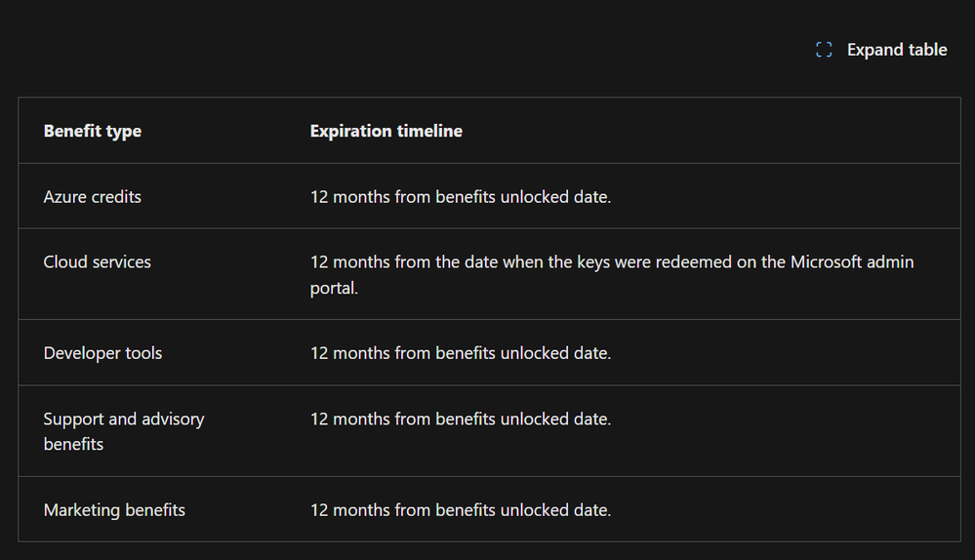
Task: Click the Developer tools expiration text
Action: click(461, 353)
